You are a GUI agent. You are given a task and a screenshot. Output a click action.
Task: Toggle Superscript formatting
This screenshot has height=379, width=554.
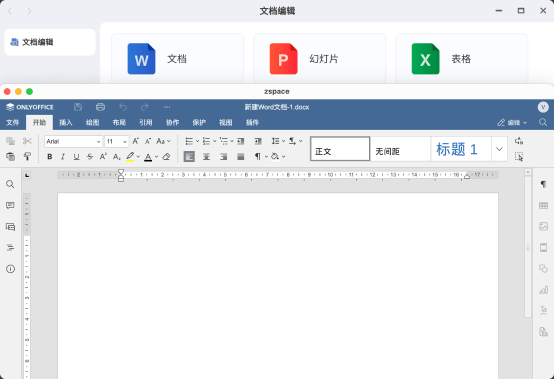[x=103, y=156]
